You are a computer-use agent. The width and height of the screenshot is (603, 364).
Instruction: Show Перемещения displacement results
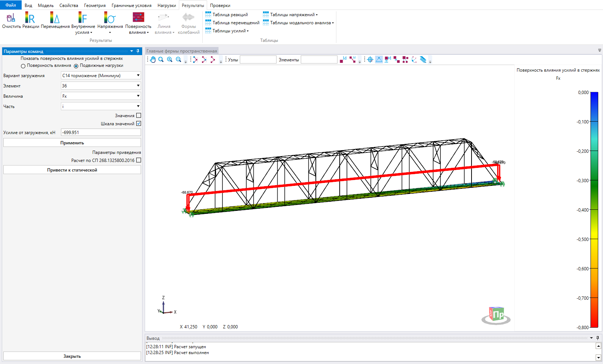(x=55, y=21)
